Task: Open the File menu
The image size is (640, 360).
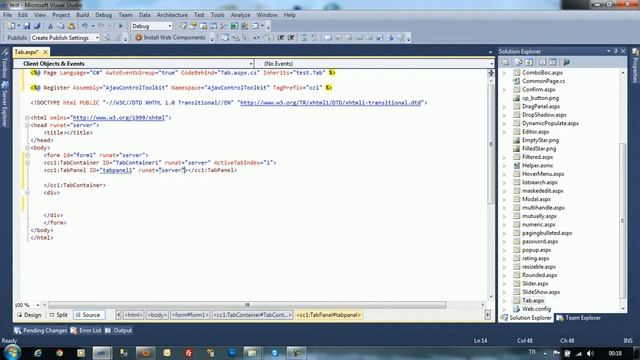Action: [x=7, y=15]
